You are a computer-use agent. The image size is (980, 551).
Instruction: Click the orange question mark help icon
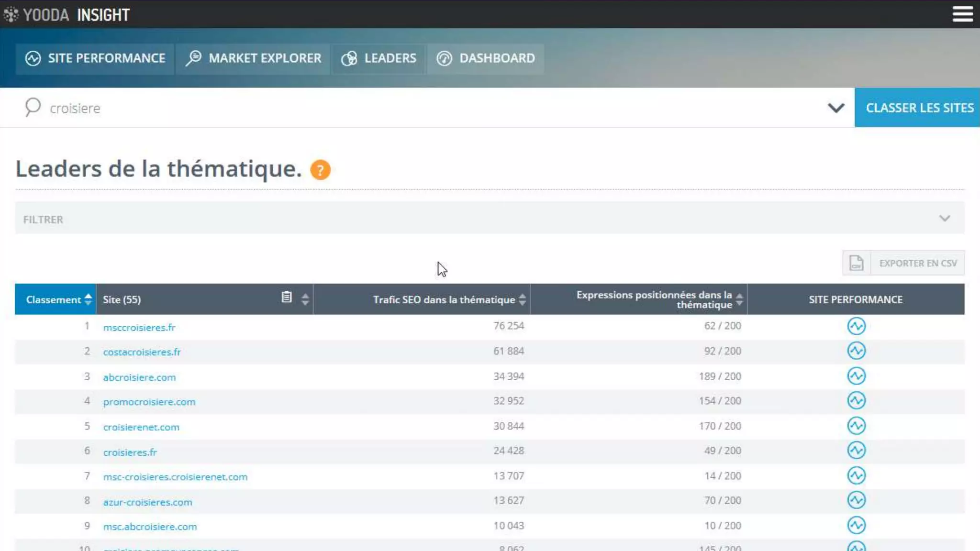(320, 170)
